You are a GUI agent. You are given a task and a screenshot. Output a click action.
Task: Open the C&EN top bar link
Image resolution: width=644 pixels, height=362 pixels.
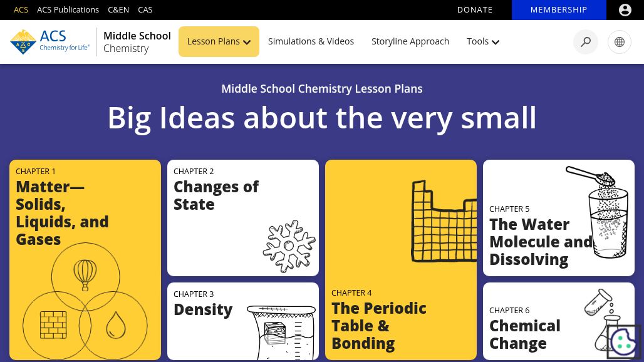(118, 10)
